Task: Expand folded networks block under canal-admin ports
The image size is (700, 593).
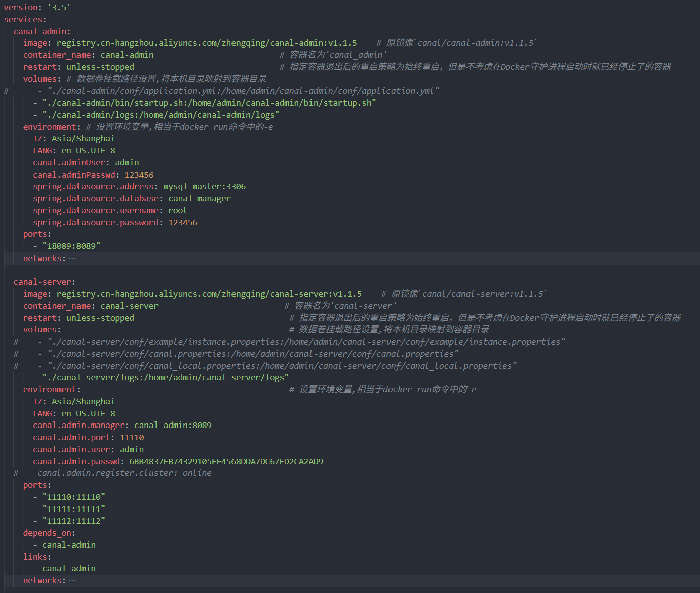Action: (72, 259)
